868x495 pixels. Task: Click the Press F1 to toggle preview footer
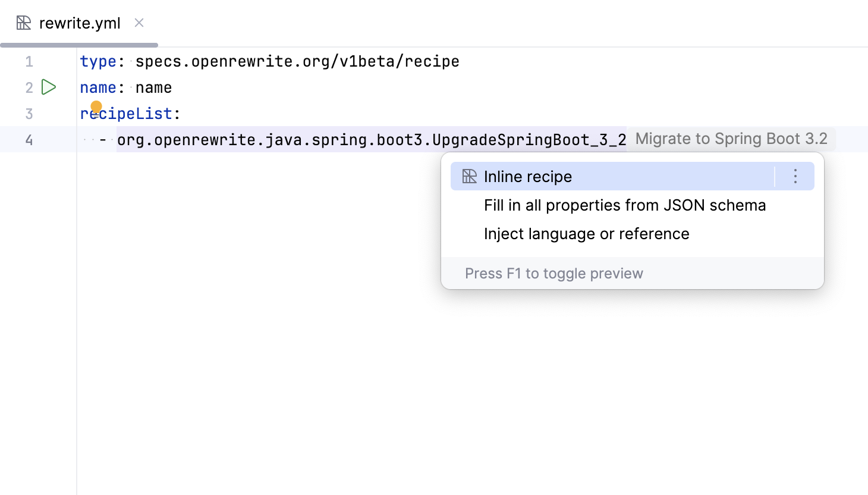click(x=553, y=273)
